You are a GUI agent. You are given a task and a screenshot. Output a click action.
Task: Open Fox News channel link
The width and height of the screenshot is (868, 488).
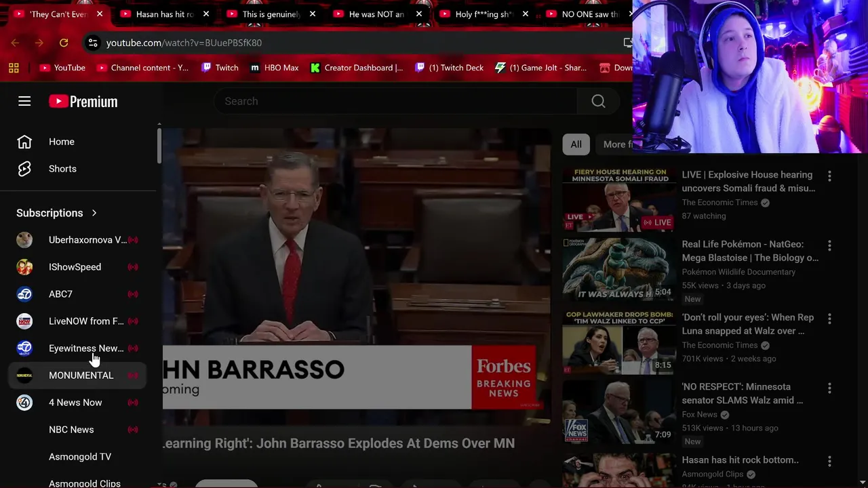(x=699, y=415)
